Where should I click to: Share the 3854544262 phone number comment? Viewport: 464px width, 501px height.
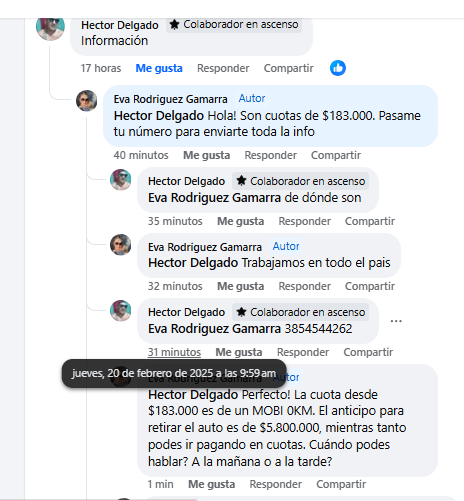tap(368, 352)
